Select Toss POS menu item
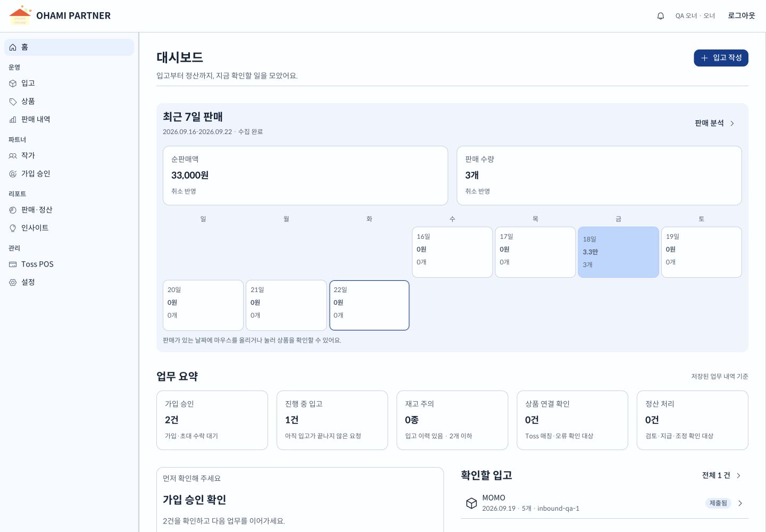 (69, 264)
